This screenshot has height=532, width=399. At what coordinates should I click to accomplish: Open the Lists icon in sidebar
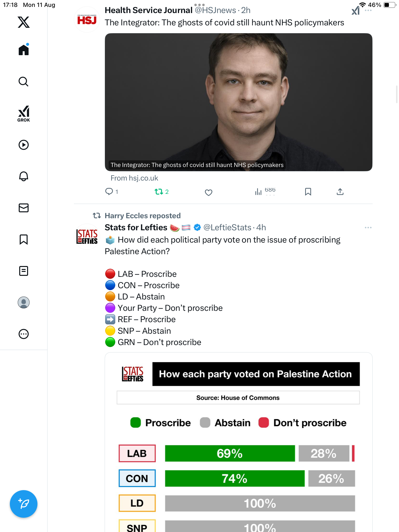pos(24,271)
